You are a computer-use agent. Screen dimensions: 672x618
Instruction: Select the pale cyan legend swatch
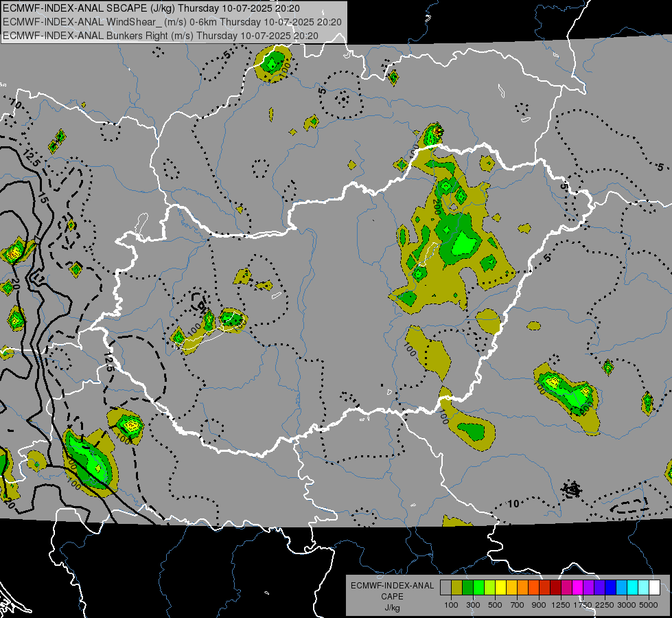coord(644,588)
